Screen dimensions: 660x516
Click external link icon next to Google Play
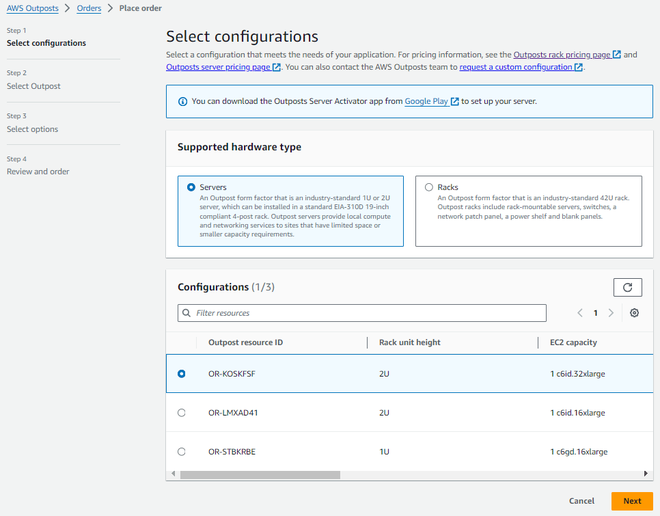tap(455, 101)
